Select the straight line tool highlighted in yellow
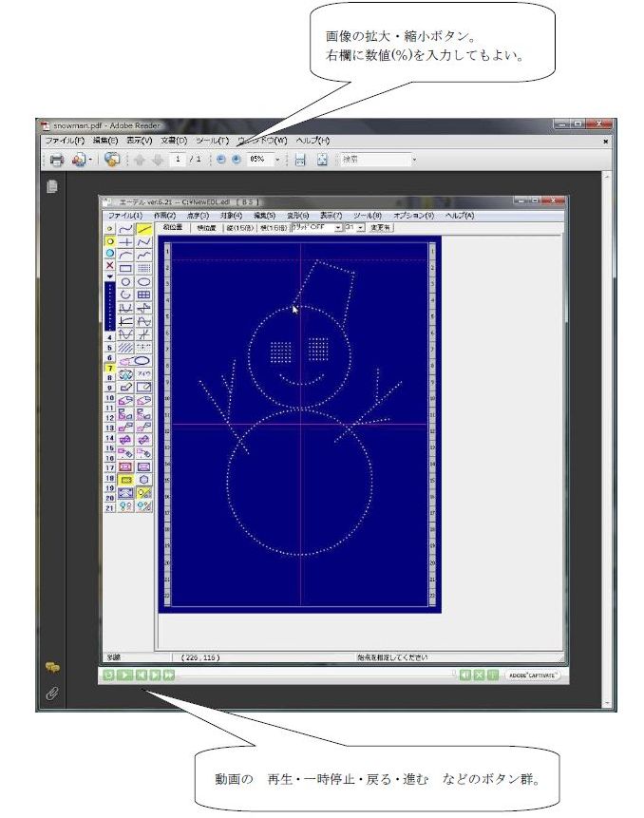The width and height of the screenshot is (644, 818). coord(143,229)
